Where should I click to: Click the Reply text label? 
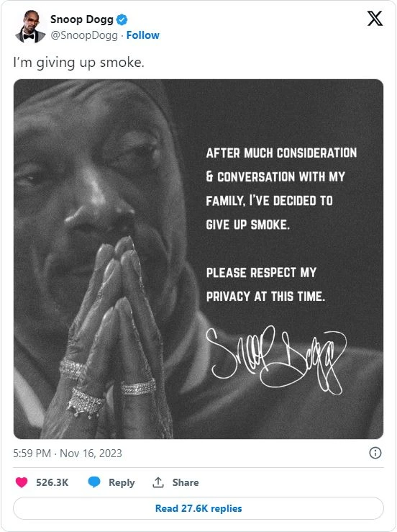(x=122, y=482)
